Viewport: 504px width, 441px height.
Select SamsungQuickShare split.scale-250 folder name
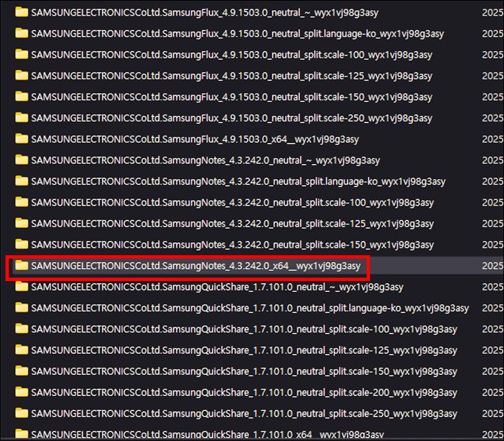point(244,414)
